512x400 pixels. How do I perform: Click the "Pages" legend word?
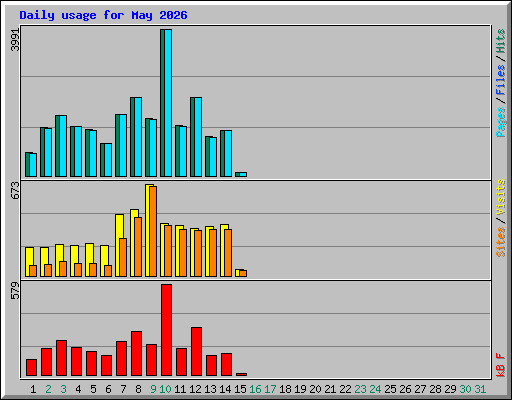pyautogui.click(x=501, y=122)
